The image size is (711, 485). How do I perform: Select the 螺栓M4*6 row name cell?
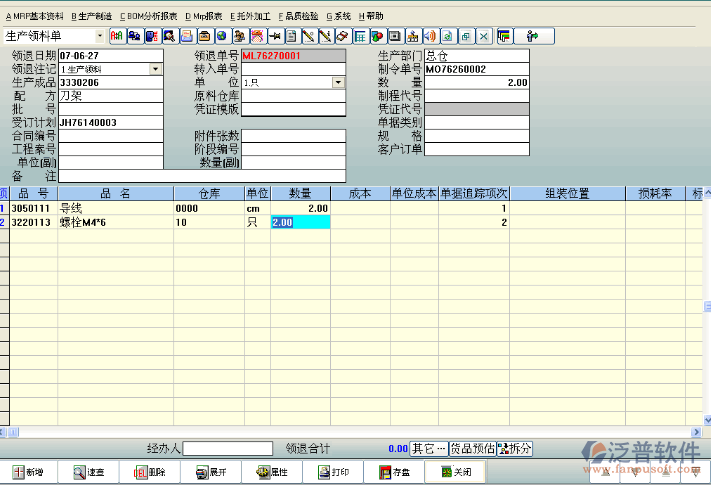[115, 222]
